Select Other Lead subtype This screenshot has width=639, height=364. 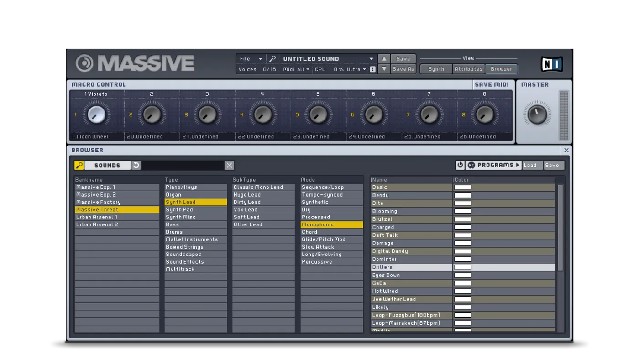pos(264,224)
